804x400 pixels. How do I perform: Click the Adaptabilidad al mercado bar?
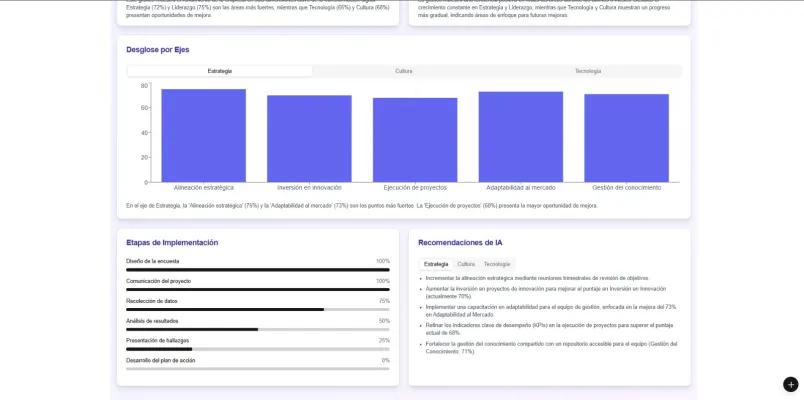coord(520,137)
